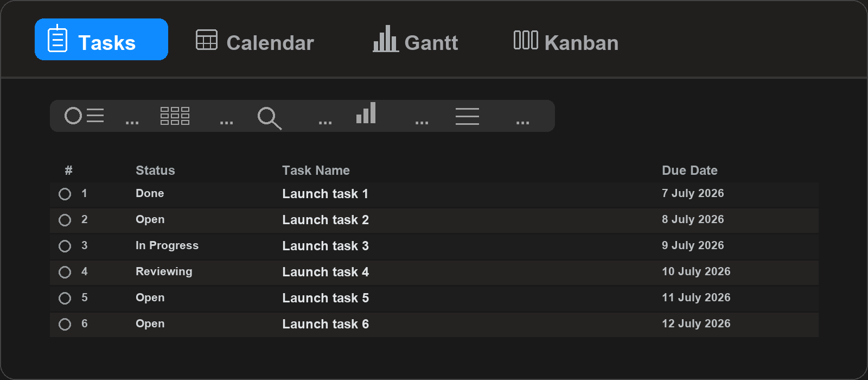
Task: Click the 'In Progress' status cell
Action: pyautogui.click(x=167, y=245)
